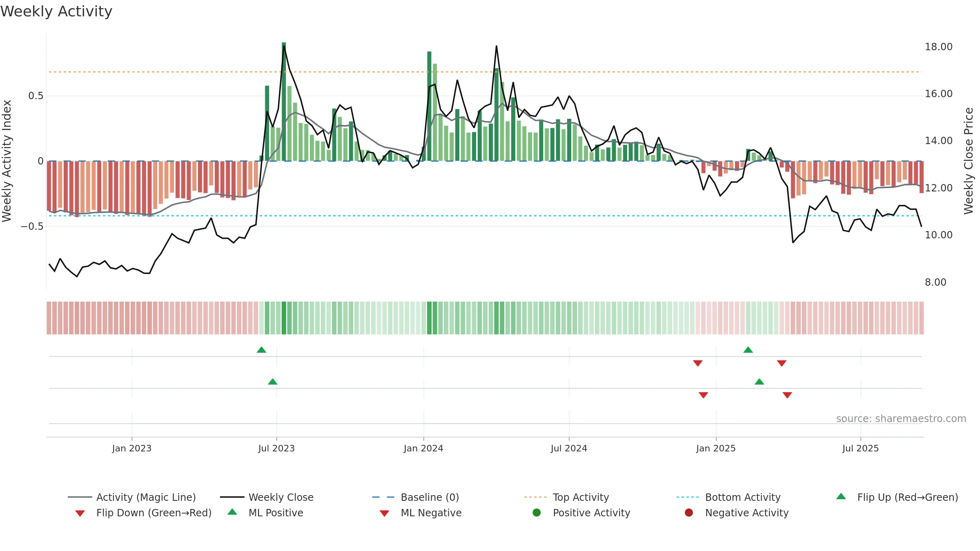
Task: Click the ML positive marker near Jul 2023
Action: pos(273,382)
